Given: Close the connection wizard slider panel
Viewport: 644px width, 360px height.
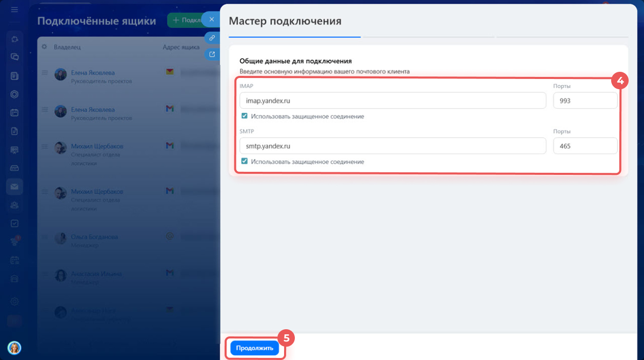Looking at the screenshot, I should [211, 19].
